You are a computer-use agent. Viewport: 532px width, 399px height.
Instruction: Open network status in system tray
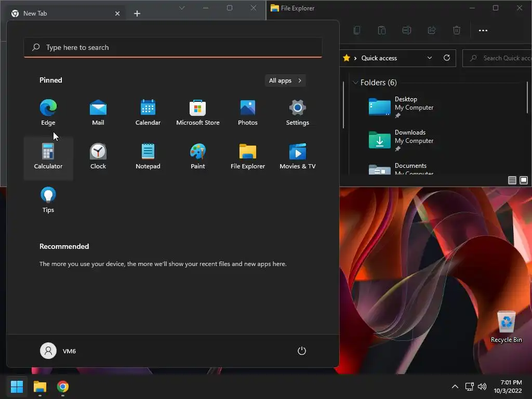[x=469, y=387]
